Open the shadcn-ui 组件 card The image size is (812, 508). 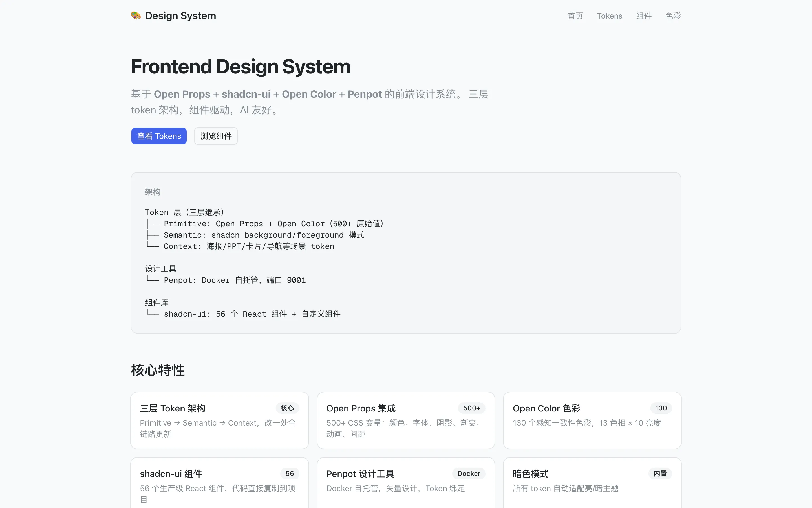219,483
